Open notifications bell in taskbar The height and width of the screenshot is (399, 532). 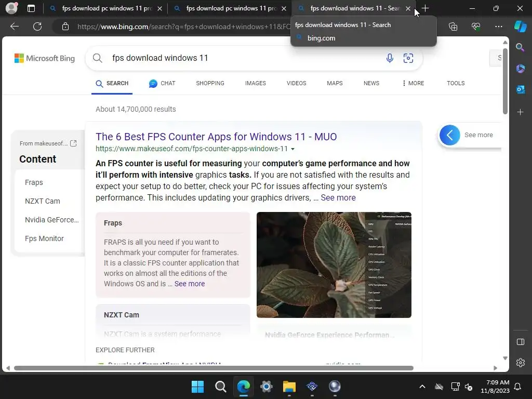517,387
